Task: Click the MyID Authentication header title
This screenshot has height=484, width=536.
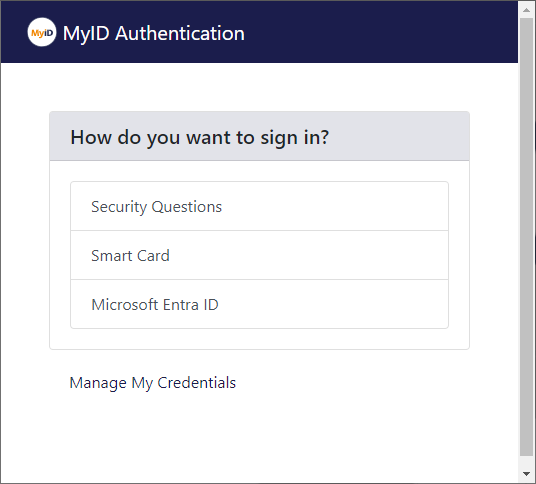Action: pyautogui.click(x=154, y=33)
